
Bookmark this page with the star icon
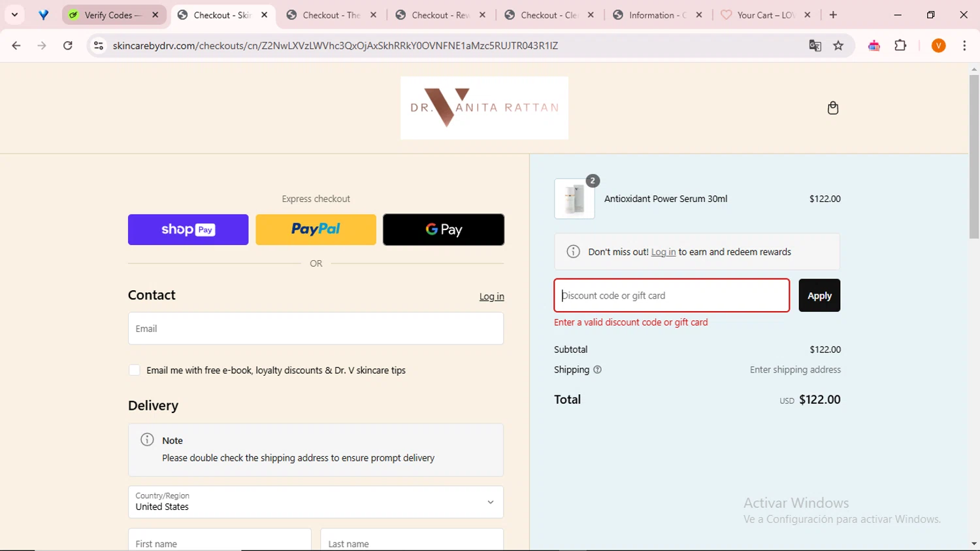[838, 46]
